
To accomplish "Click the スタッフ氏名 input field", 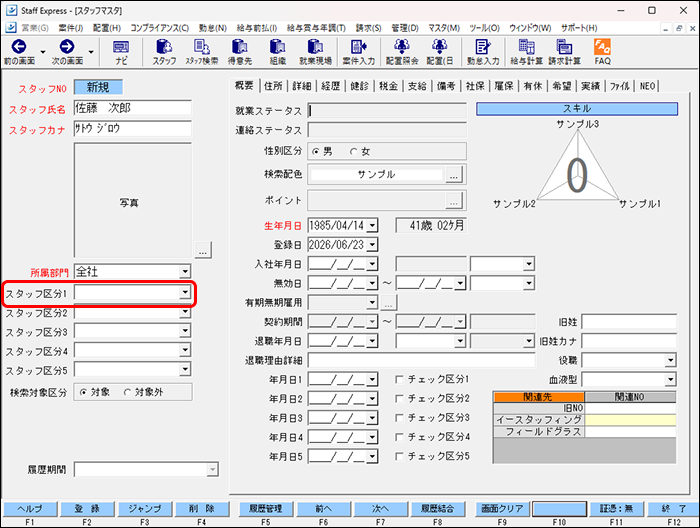I will coord(132,108).
